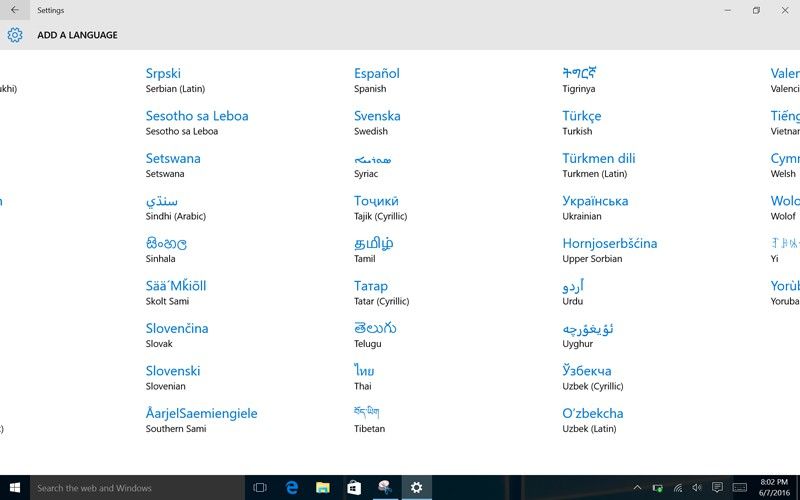Switch to the Snipping Tool taskbar app

pos(385,488)
